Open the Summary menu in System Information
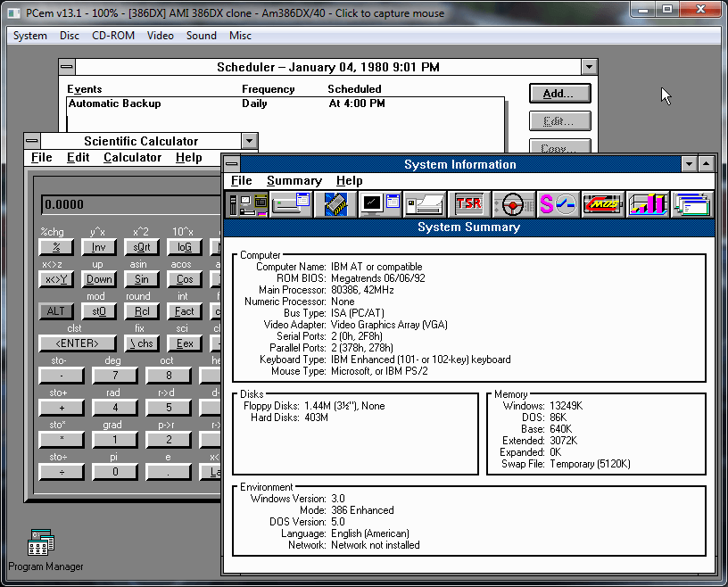 pos(294,181)
